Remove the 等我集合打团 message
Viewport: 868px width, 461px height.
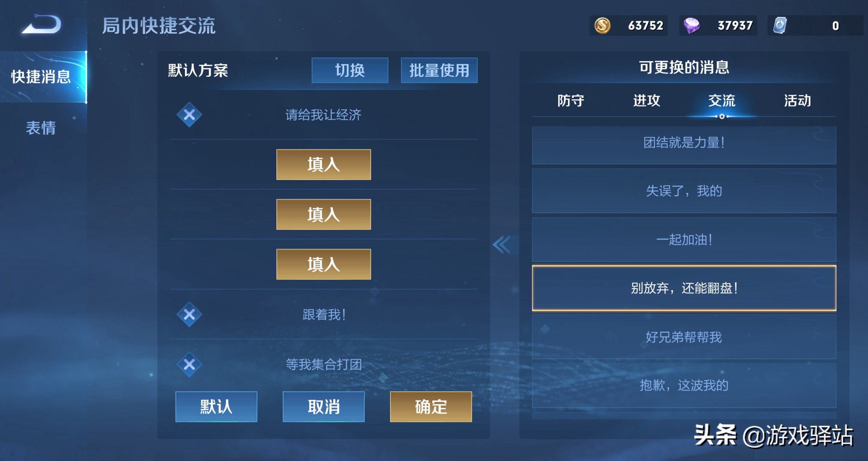(189, 364)
